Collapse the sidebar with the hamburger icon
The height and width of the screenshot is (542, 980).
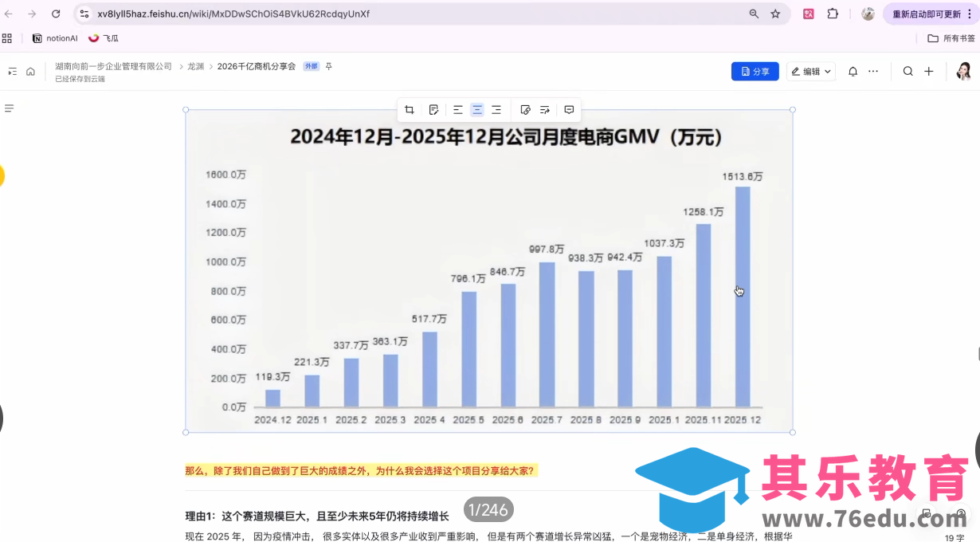[x=10, y=109]
